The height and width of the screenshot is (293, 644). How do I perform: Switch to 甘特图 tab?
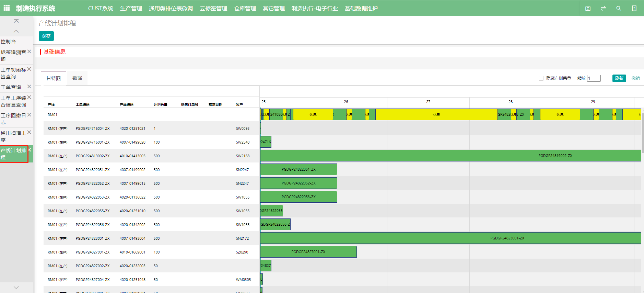click(54, 78)
